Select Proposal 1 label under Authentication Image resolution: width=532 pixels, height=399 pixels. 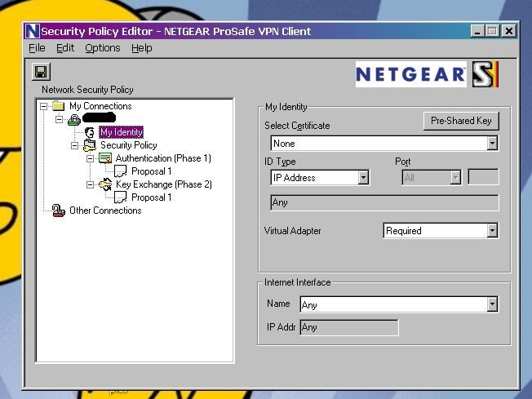pos(151,171)
